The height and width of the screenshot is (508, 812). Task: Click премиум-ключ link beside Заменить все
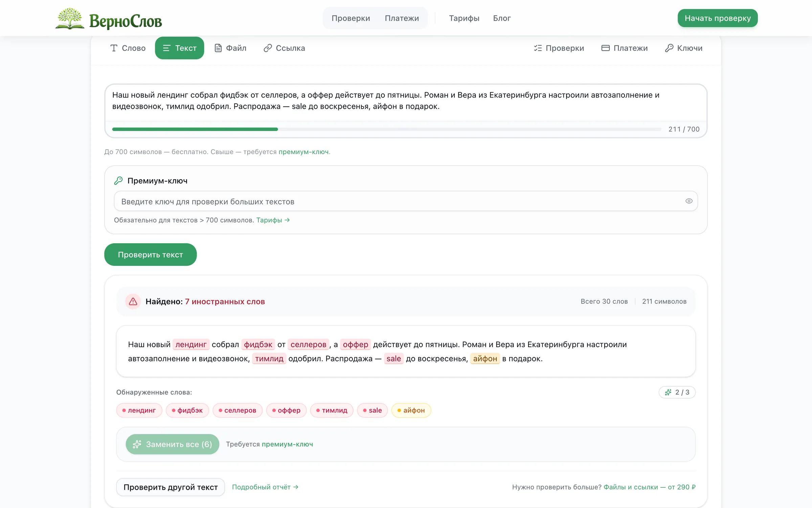coord(288,444)
